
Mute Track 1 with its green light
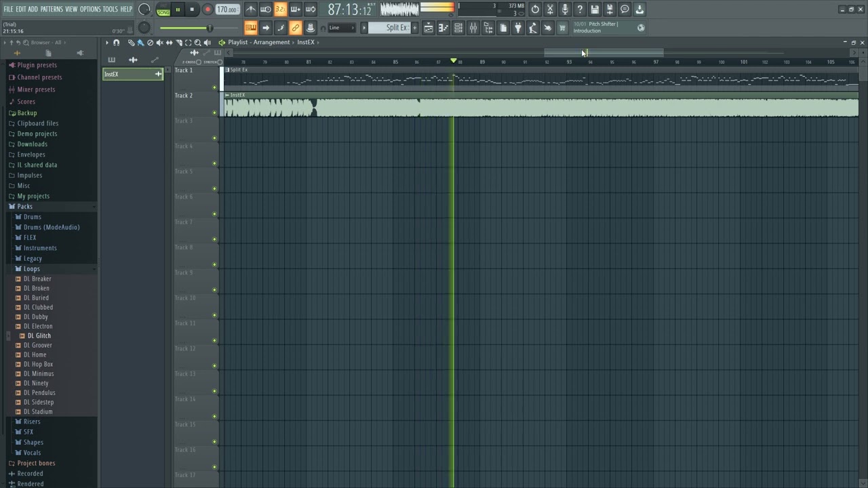click(215, 87)
